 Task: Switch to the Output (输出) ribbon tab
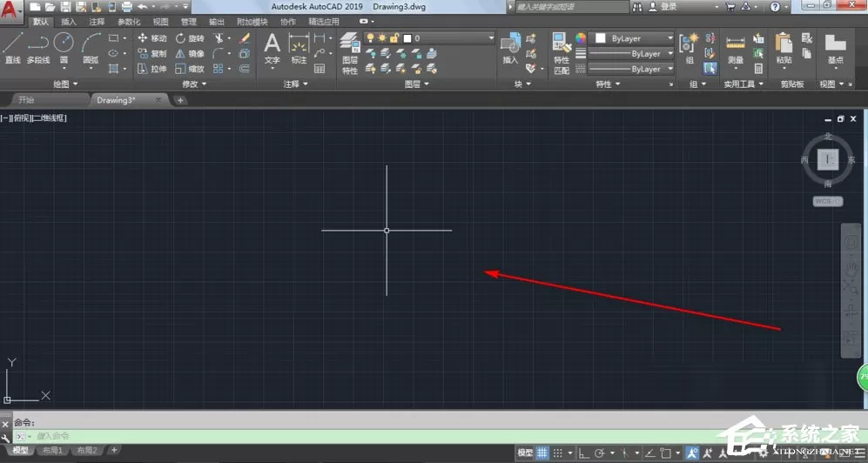tap(217, 22)
